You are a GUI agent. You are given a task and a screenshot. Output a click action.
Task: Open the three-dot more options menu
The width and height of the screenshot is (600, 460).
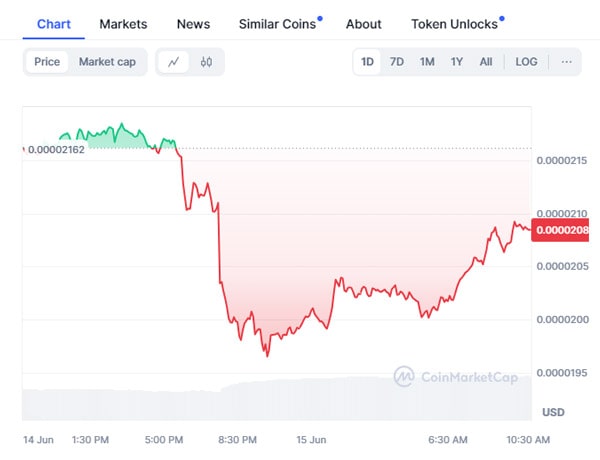[567, 62]
